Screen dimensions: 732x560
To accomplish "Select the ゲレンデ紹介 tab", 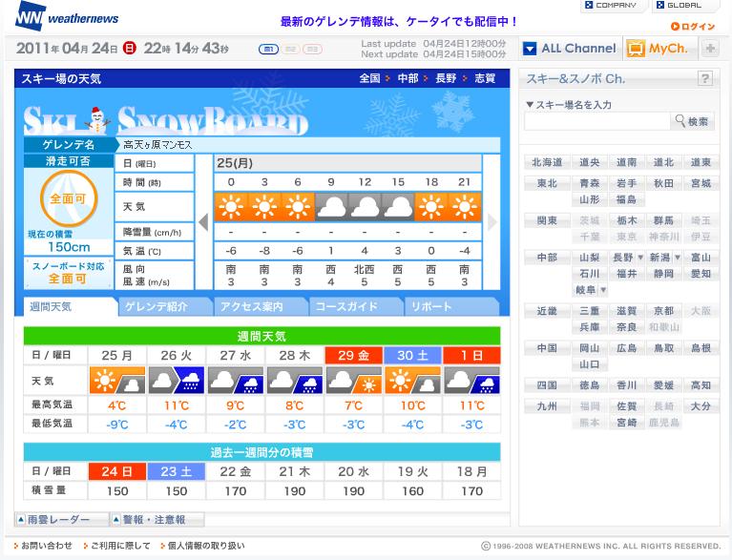I will tap(165, 306).
